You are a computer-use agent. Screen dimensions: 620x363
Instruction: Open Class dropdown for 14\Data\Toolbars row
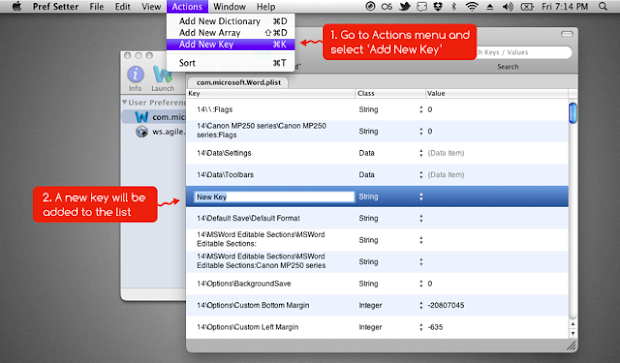pyautogui.click(x=421, y=175)
